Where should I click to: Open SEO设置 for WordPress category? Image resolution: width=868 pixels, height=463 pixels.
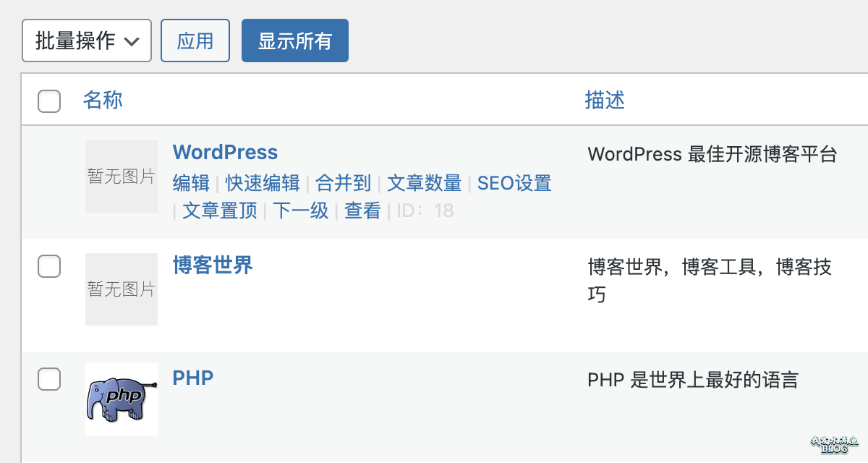click(x=514, y=183)
